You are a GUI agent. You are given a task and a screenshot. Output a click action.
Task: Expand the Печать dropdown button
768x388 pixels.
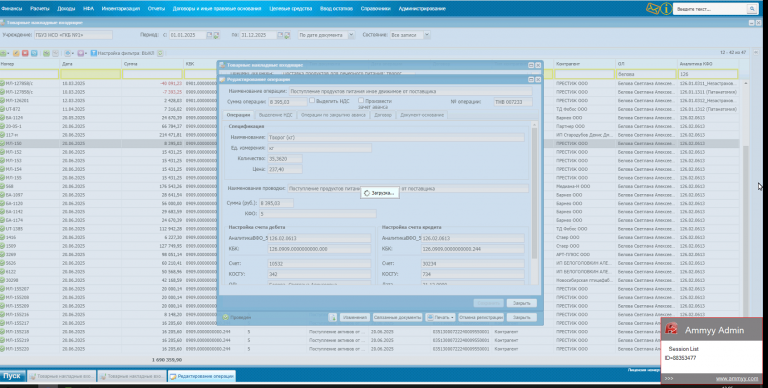point(440,317)
